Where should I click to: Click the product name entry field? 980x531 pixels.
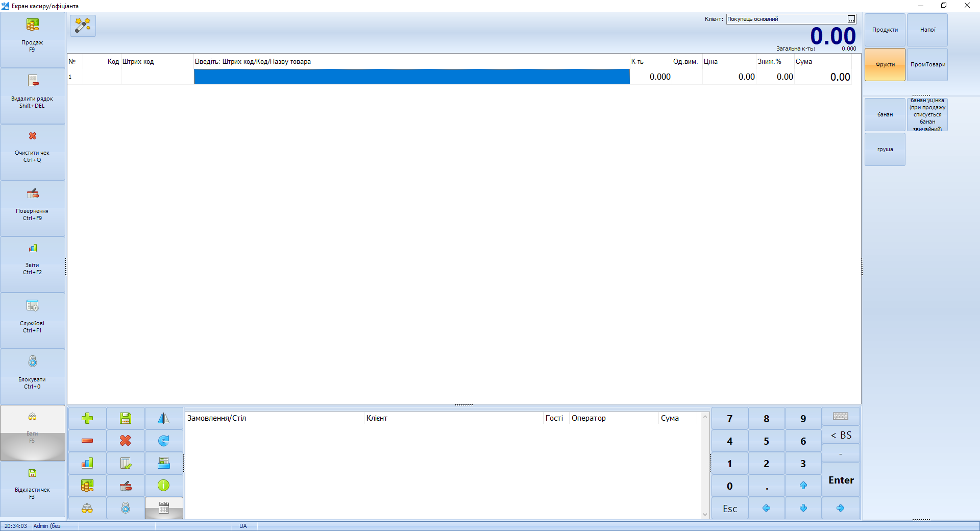click(x=411, y=77)
